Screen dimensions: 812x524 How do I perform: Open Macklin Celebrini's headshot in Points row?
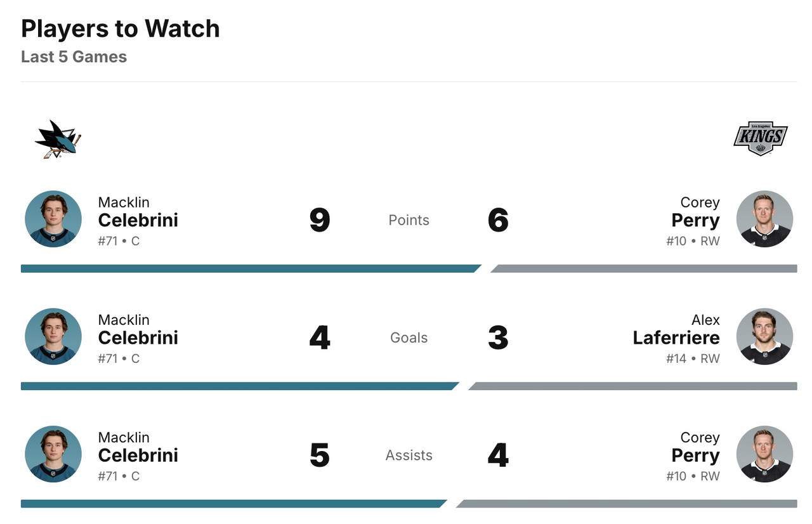(53, 219)
